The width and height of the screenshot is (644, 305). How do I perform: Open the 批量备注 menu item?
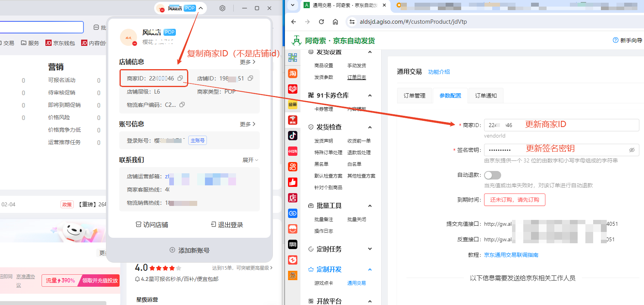point(324,220)
